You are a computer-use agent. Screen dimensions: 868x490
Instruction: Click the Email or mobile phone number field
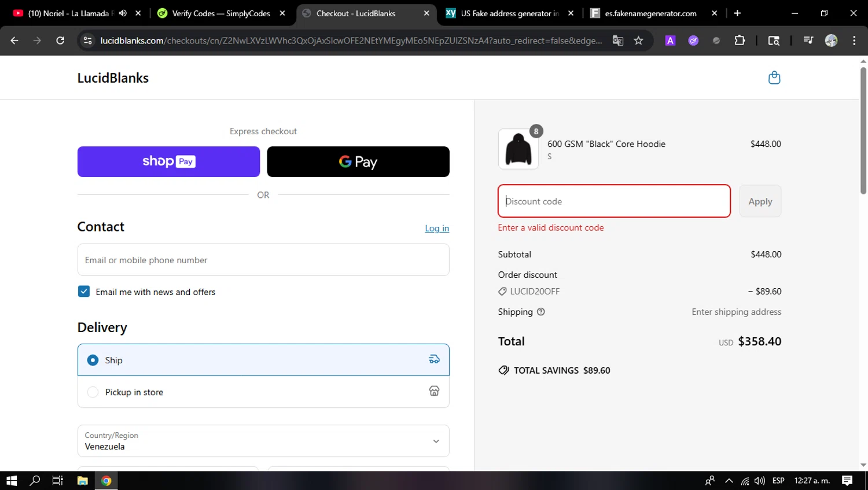pos(263,260)
